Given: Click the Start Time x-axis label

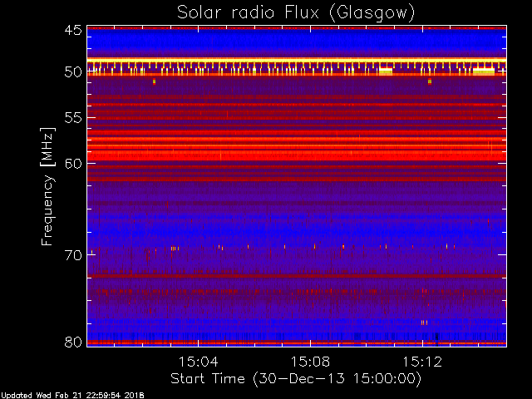Looking at the screenshot, I should [x=296, y=378].
